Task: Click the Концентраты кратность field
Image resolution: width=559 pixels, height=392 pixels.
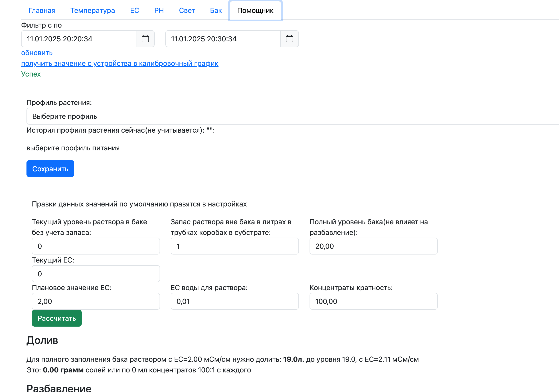Action: tap(373, 301)
